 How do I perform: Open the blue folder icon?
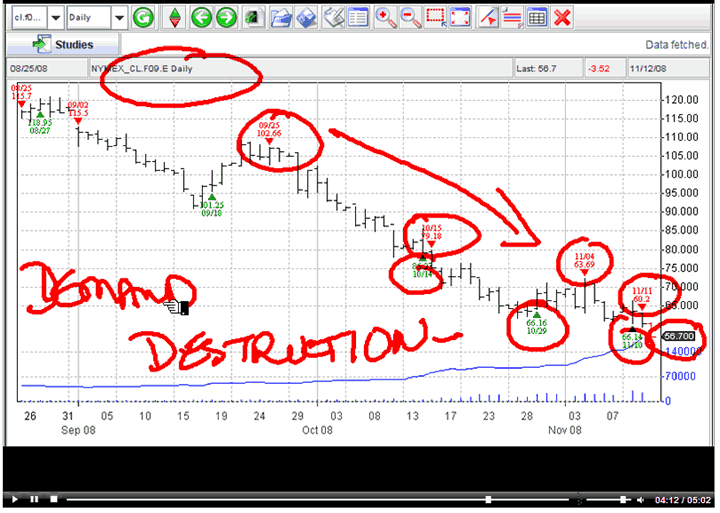coord(281,18)
